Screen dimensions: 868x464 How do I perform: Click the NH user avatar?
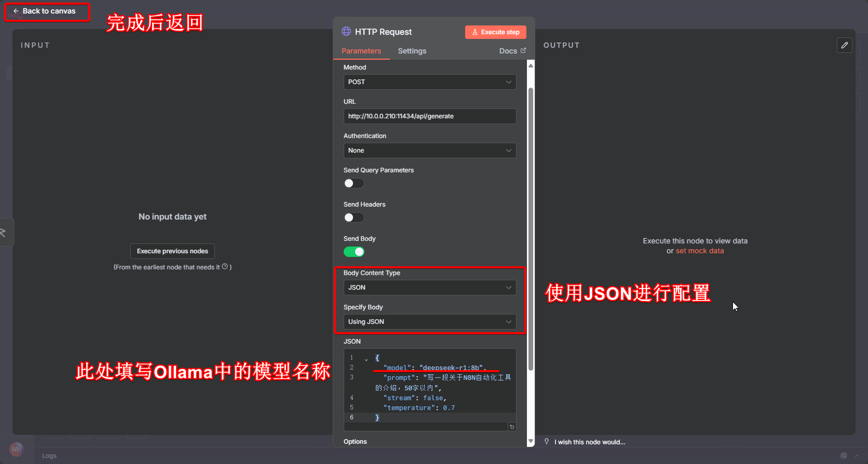[17, 449]
